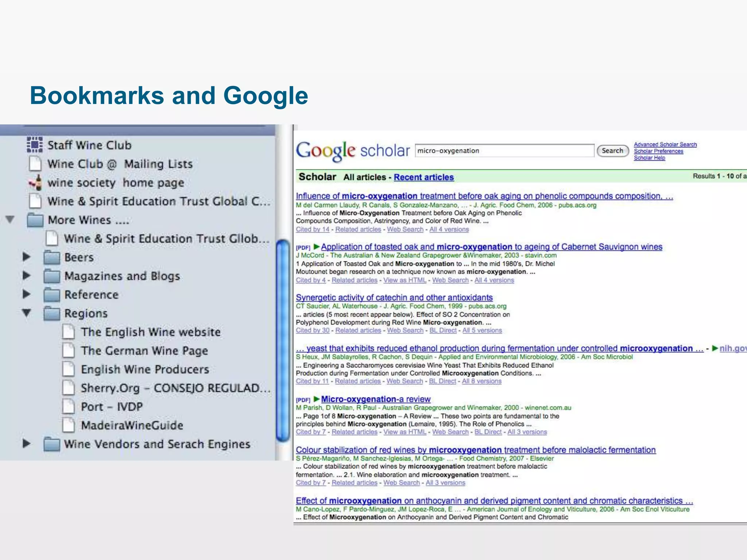Select the Port – IVDP bookmark

[112, 407]
